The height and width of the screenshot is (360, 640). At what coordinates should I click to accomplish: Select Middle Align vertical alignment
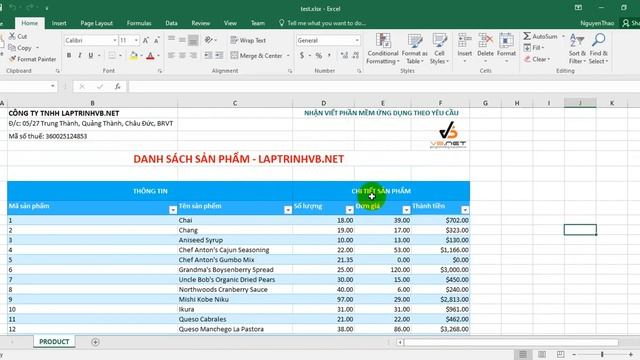182,40
